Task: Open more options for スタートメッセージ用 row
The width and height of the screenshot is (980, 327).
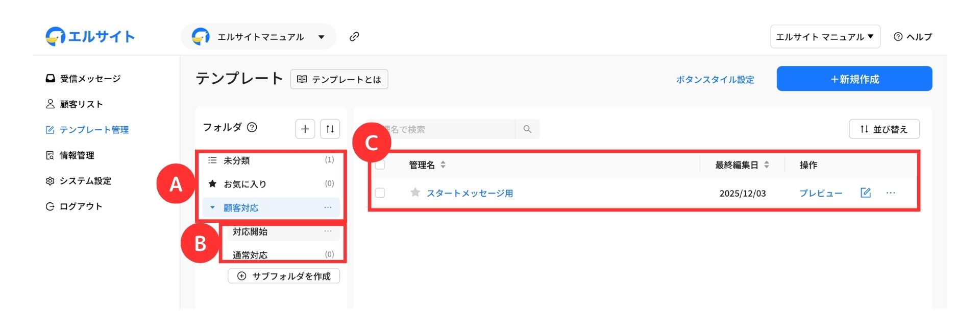Action: point(891,193)
